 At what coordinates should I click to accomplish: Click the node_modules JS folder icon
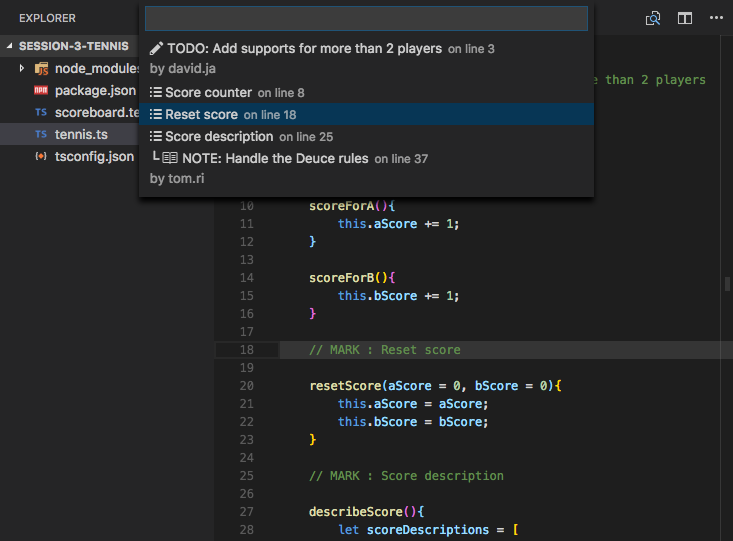[x=42, y=69]
